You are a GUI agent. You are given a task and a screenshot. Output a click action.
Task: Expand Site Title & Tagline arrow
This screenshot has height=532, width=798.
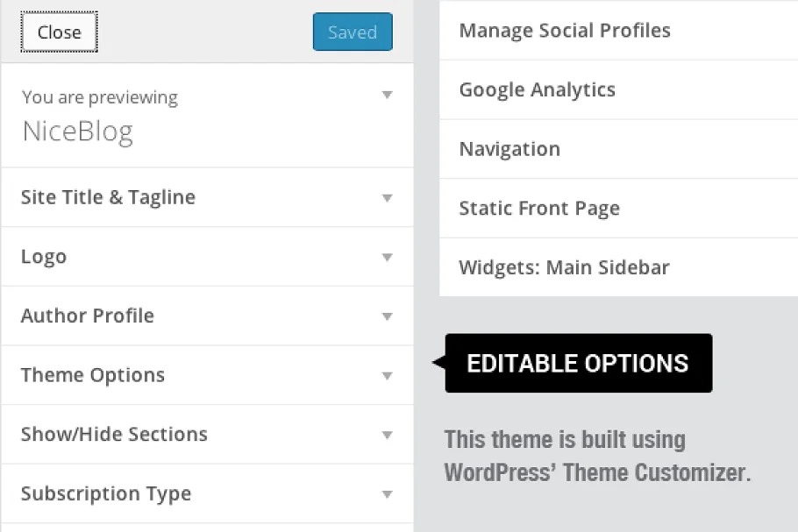coord(388,198)
